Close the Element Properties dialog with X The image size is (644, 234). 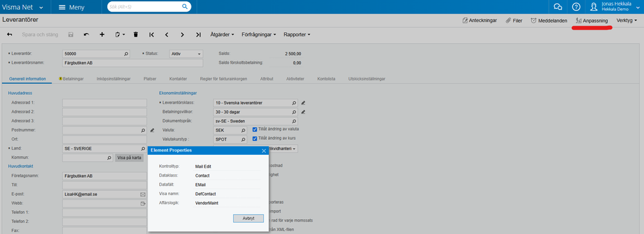point(264,150)
